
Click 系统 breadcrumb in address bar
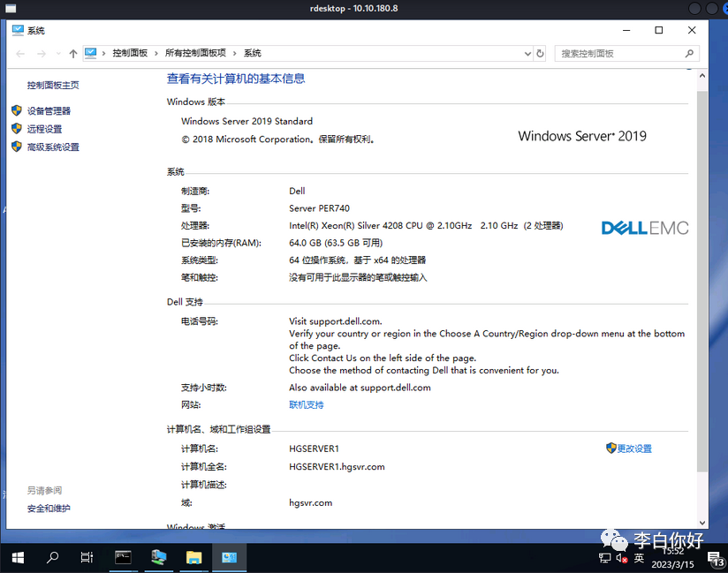coord(252,53)
